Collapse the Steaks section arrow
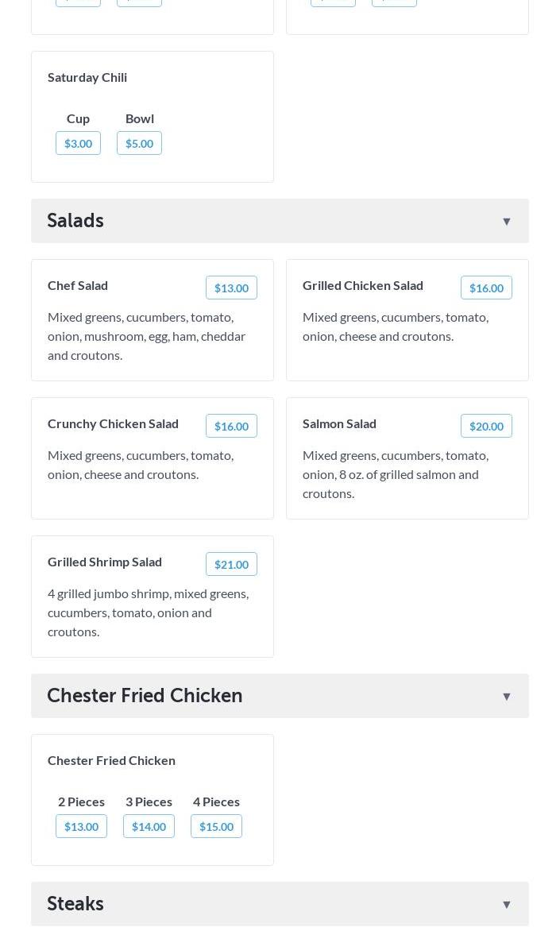Viewport: 560px width, 927px height. pyautogui.click(x=506, y=905)
